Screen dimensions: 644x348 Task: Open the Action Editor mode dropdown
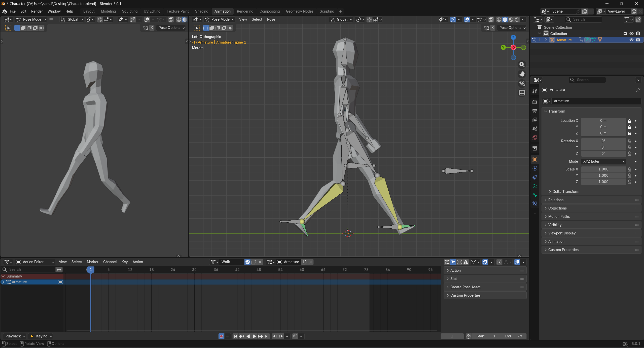click(x=35, y=262)
